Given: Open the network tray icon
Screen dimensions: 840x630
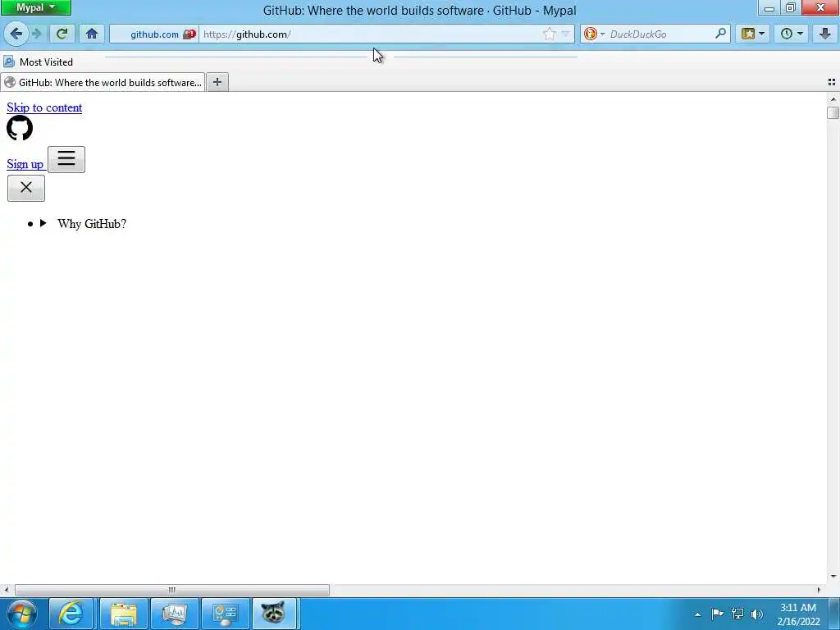Looking at the screenshot, I should (x=737, y=614).
